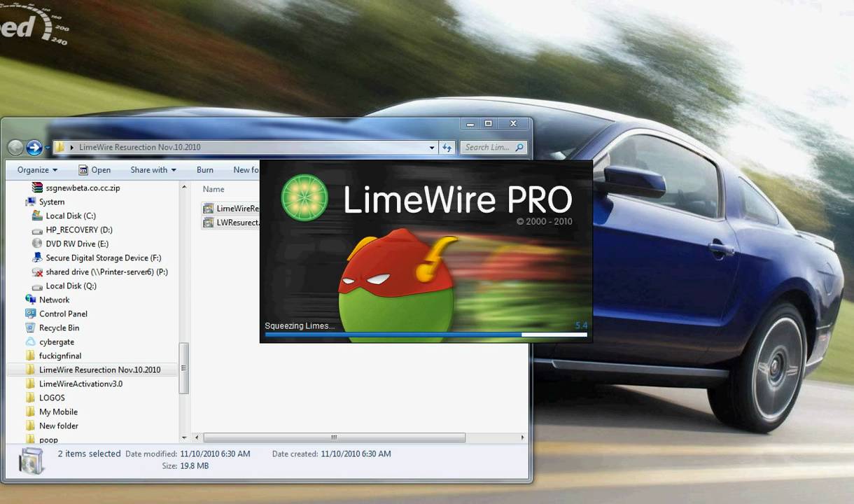Select the My Mobile folder
854x504 pixels.
[x=59, y=412]
